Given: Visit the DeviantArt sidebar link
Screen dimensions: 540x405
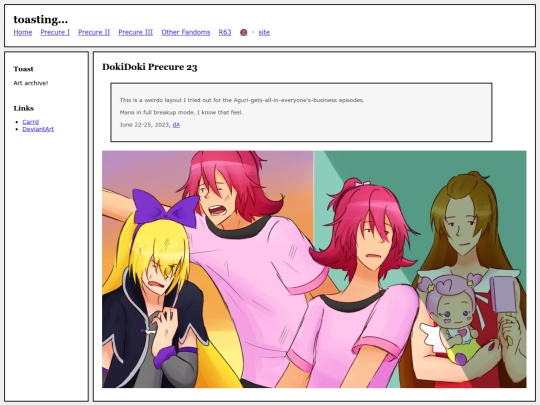Looking at the screenshot, I should click(38, 129).
